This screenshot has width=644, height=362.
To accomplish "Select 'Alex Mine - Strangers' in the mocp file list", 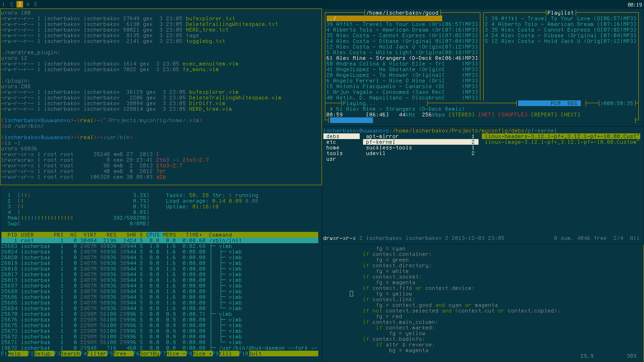I will 402,58.
